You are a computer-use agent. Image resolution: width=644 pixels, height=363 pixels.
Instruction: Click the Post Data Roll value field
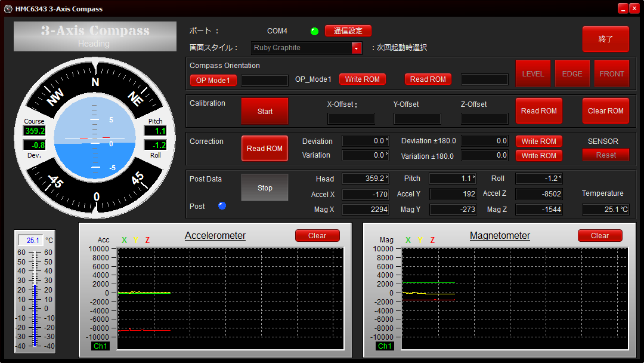click(x=539, y=179)
